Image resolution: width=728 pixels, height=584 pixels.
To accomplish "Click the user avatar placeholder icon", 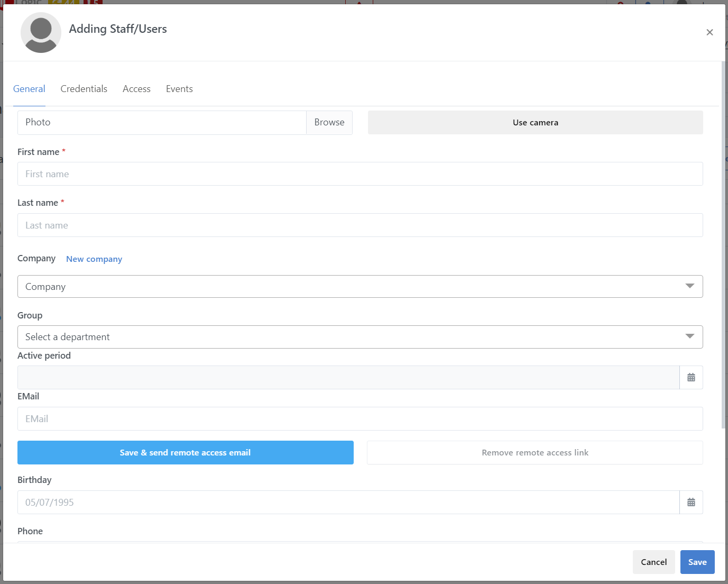I will 41,32.
